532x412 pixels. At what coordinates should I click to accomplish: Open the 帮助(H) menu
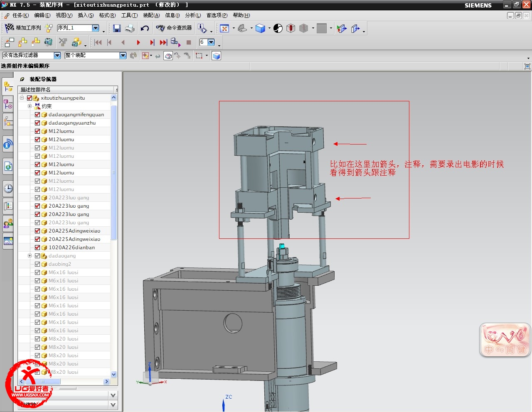coord(241,15)
